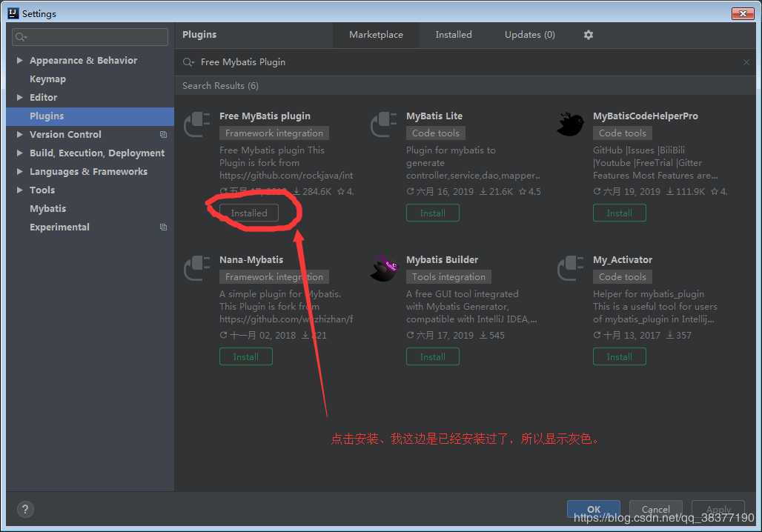This screenshot has width=762, height=532.
Task: Click Languages & Frameworks label
Action: (88, 171)
